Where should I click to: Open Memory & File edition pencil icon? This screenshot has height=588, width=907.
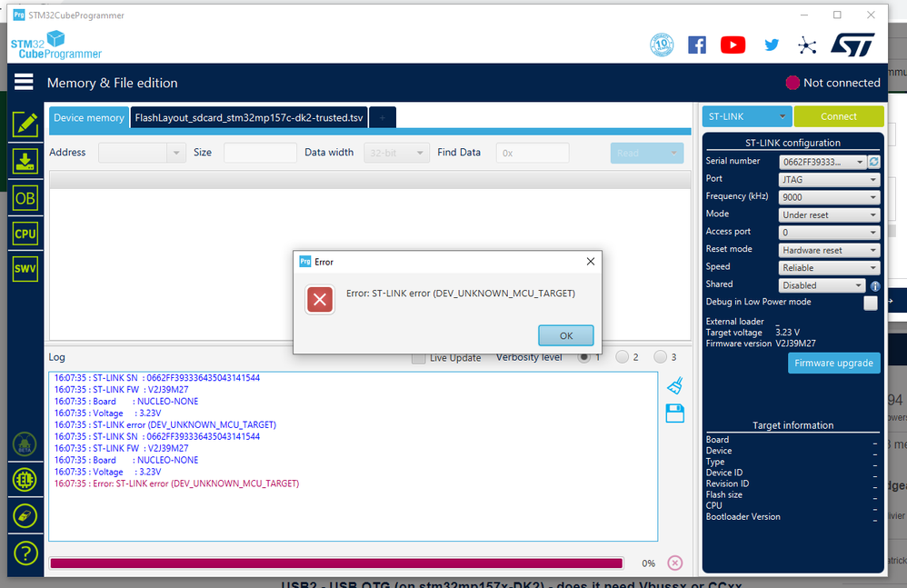pos(25,125)
